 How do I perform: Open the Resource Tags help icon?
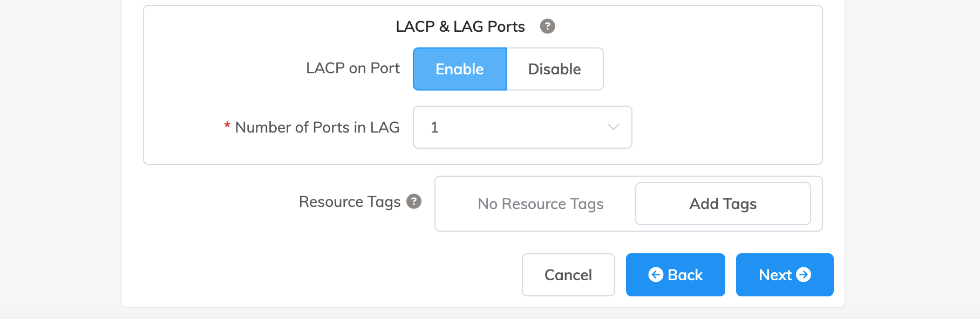414,202
